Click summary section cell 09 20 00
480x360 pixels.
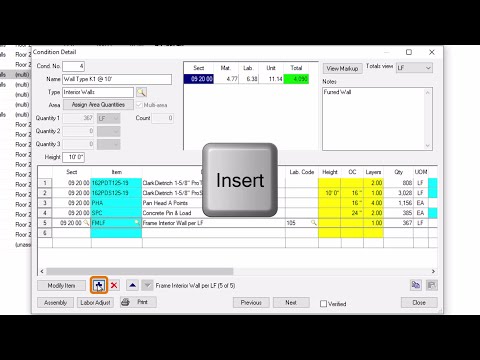(x=199, y=79)
